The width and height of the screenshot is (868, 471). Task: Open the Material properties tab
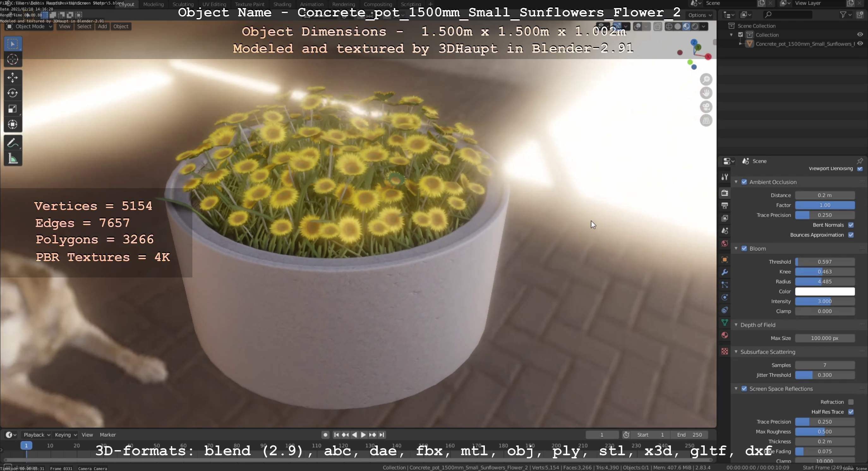coord(725,335)
